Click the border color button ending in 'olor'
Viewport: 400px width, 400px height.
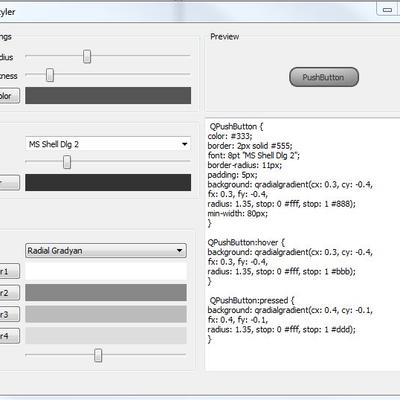9,96
